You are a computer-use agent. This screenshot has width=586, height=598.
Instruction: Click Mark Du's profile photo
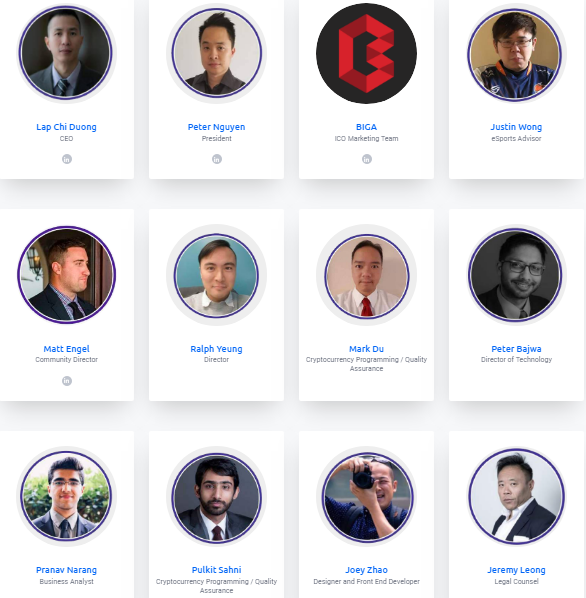tap(366, 276)
